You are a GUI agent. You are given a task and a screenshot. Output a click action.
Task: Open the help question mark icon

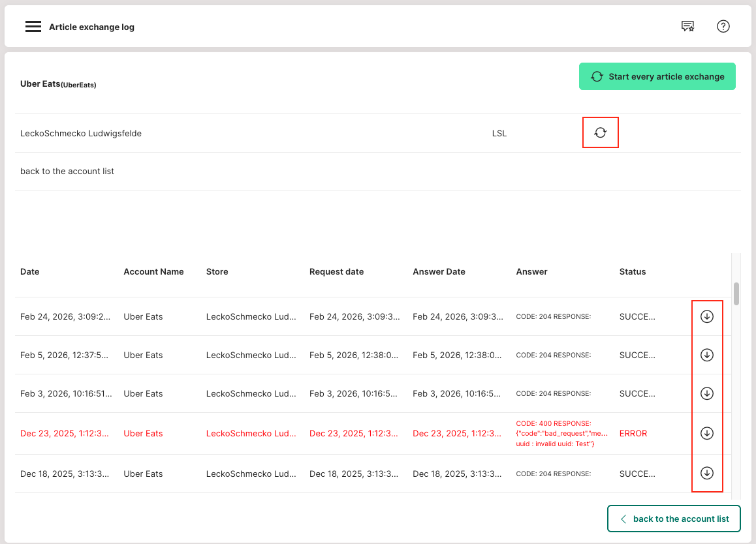(x=723, y=27)
